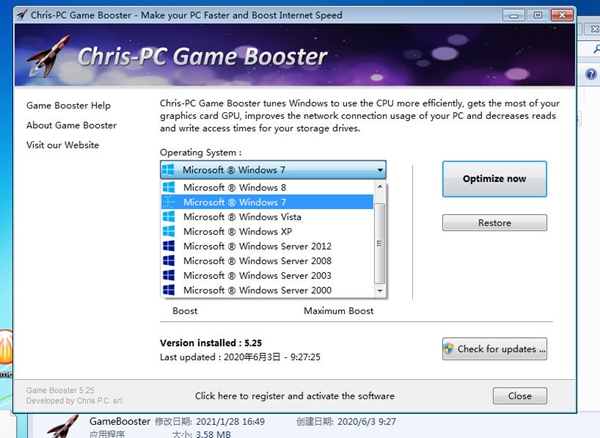Screen dimensions: 600x438
Task: Click the shield icon on Check for updates
Action: [448, 348]
